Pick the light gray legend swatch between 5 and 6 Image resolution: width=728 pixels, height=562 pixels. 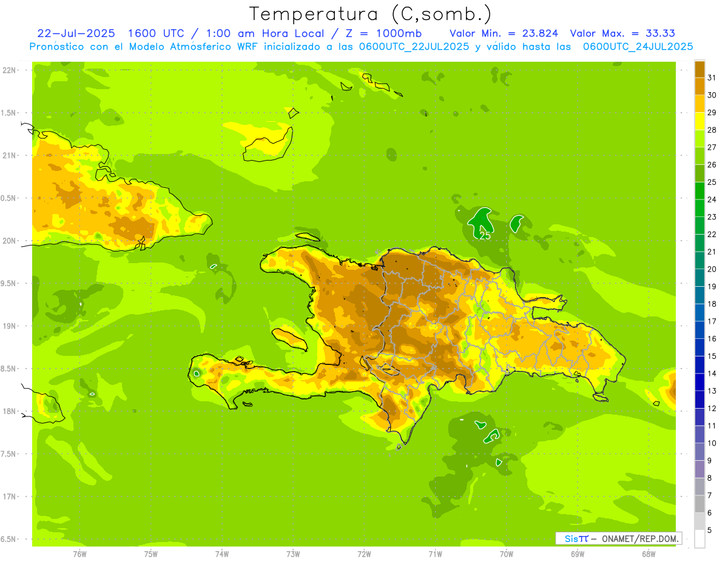tap(699, 521)
